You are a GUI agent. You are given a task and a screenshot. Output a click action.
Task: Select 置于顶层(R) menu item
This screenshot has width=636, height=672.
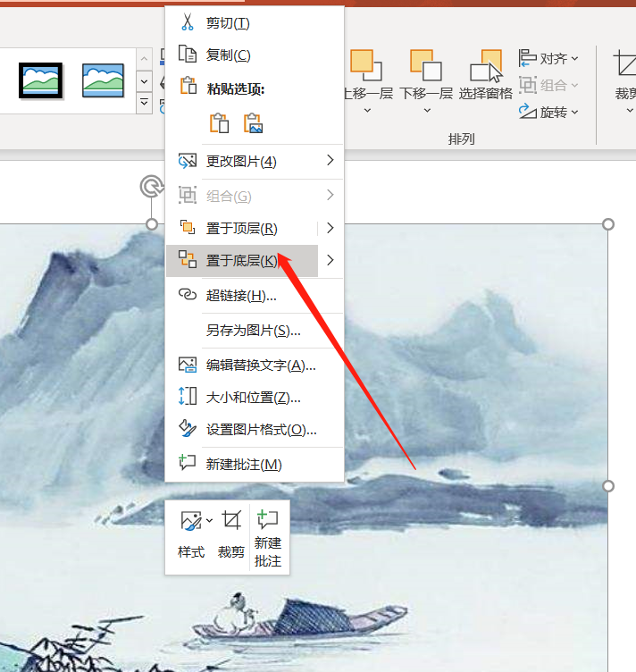pos(241,229)
